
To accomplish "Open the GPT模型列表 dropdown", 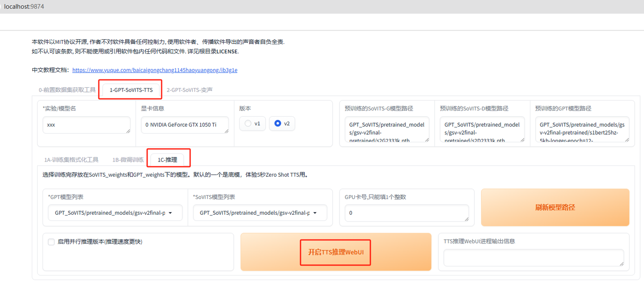I will 115,212.
